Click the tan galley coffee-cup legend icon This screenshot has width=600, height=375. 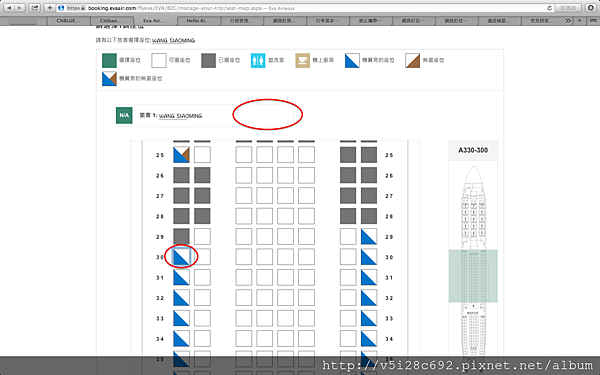[x=302, y=60]
